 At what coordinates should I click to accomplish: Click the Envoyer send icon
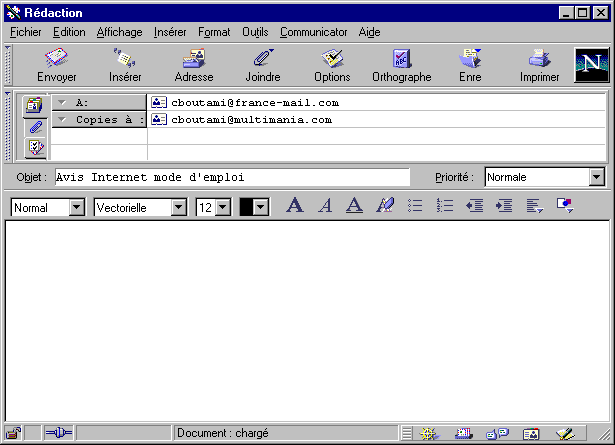56,58
